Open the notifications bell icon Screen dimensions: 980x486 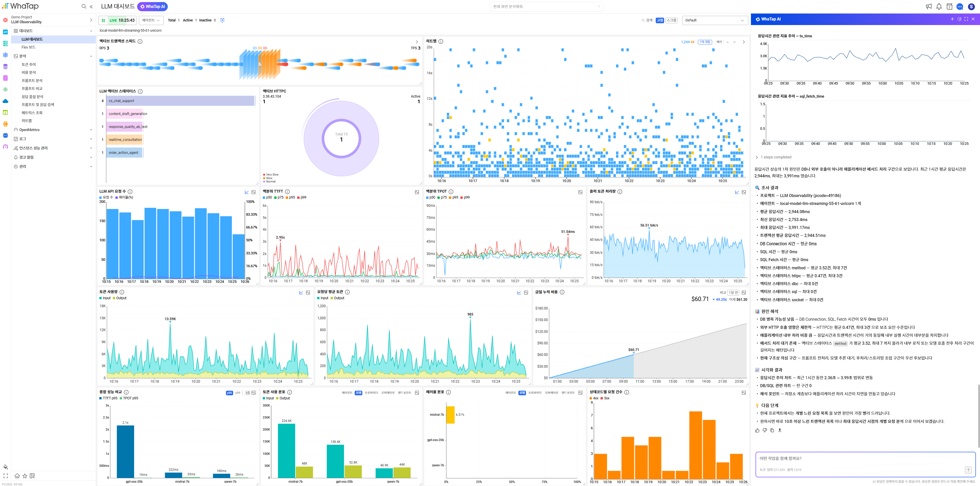(939, 6)
